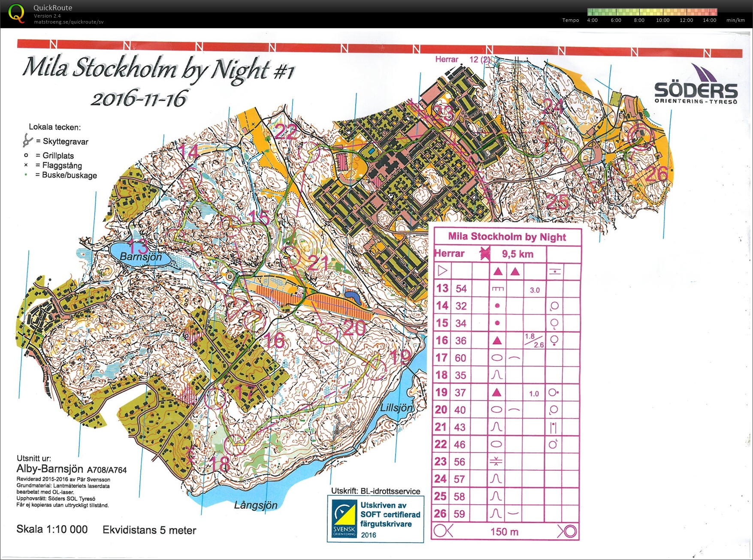This screenshot has height=560, width=753.
Task: Click the Söders Orientering-Tyresö logo
Action: point(696,84)
